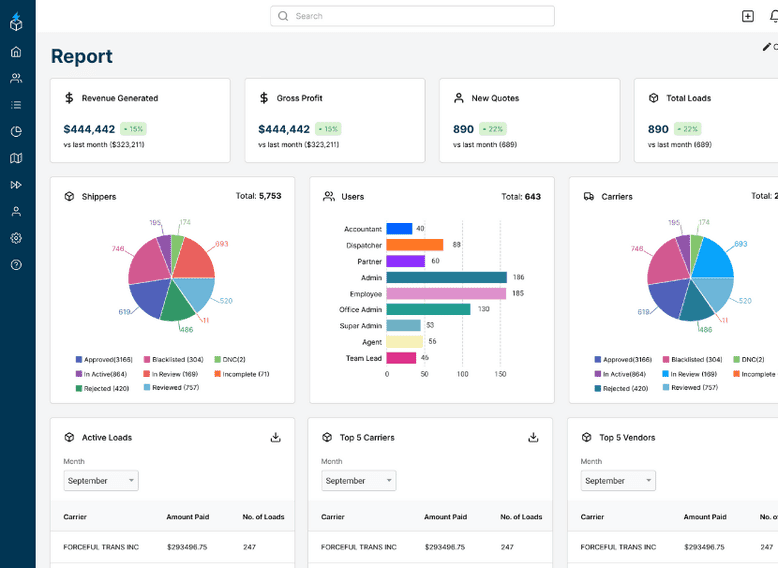Viewport: 778px width, 568px height.
Task: Download the Active Loads report
Action: click(x=275, y=437)
